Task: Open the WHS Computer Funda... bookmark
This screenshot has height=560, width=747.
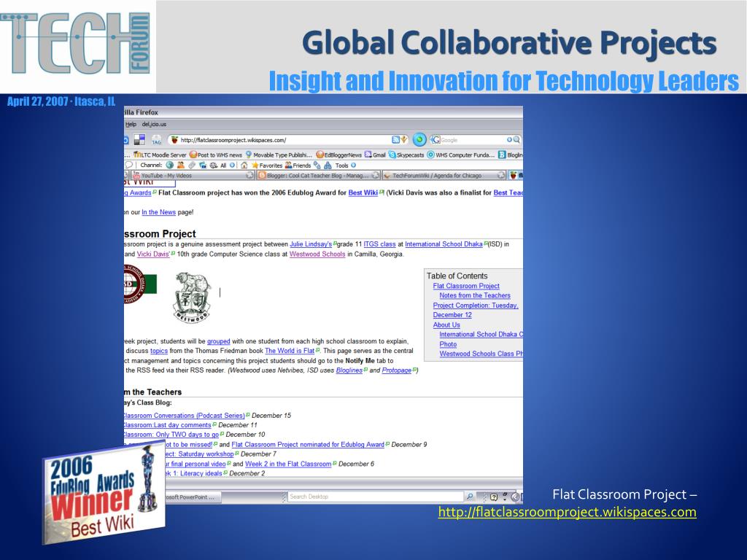Action: (461, 155)
